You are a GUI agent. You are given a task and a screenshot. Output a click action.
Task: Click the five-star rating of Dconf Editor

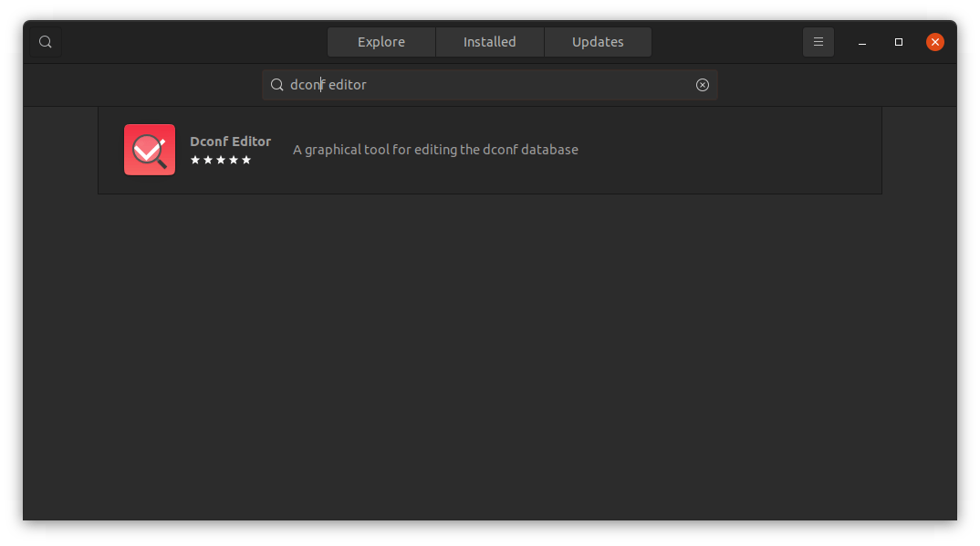(x=221, y=160)
